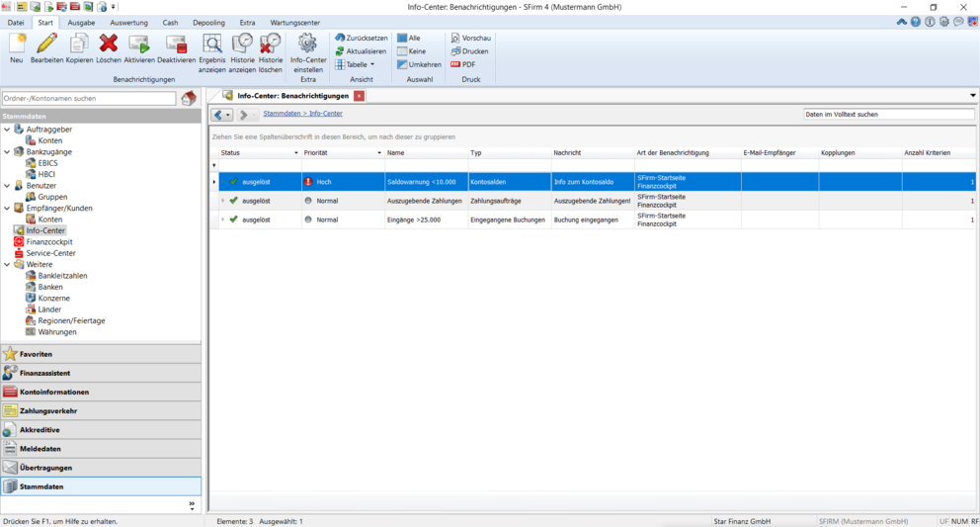The width and height of the screenshot is (980, 527).
Task: Open the Tabelle dropdown
Action: coord(356,64)
